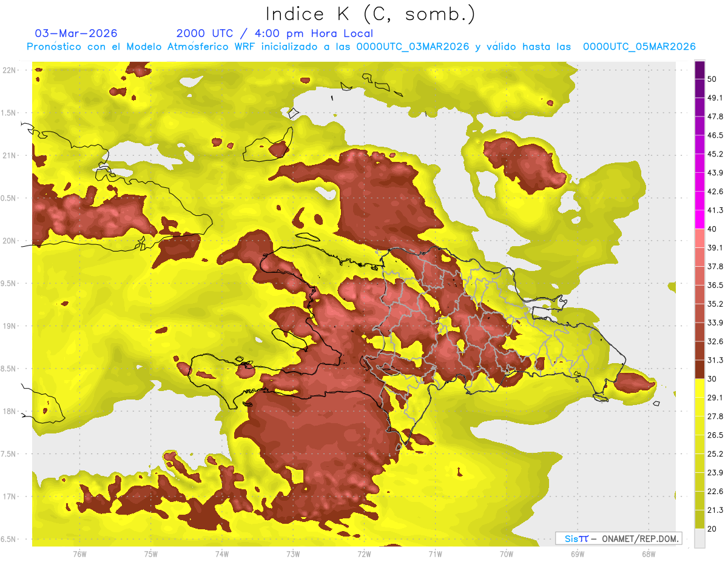The width and height of the screenshot is (728, 562).
Task: Pick the dark brown swatch between 30 and 31.3
Action: [x=699, y=370]
